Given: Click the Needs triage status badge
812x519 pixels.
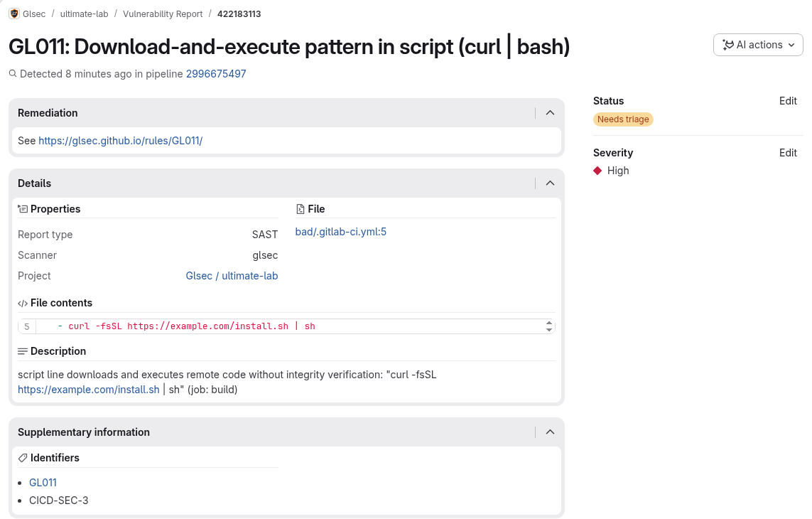Looking at the screenshot, I should pyautogui.click(x=623, y=119).
